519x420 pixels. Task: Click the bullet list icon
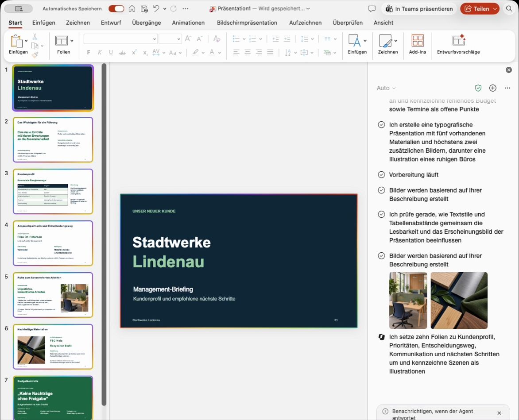pos(236,39)
